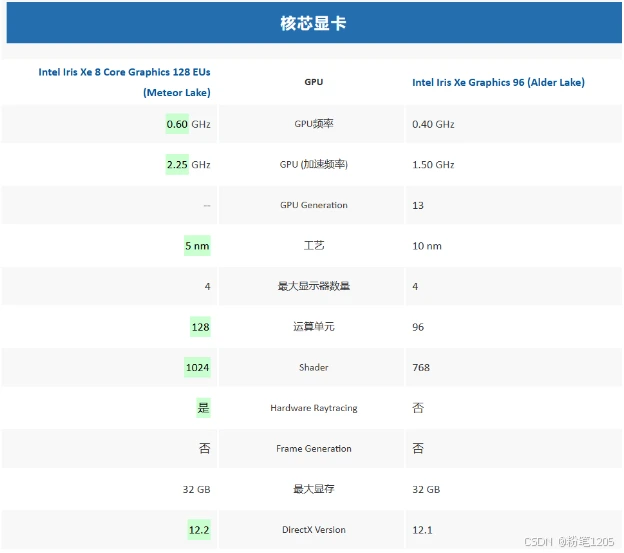
Task: Select the GPU column header label
Action: point(314,82)
